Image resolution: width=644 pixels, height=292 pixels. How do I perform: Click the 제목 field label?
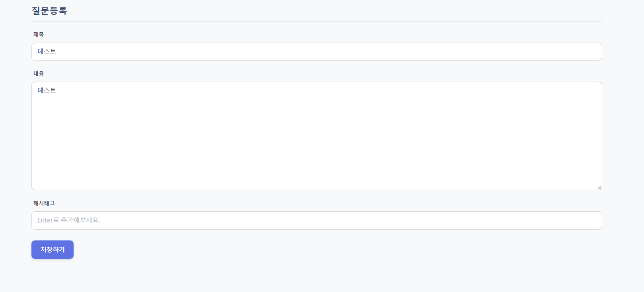(x=39, y=35)
